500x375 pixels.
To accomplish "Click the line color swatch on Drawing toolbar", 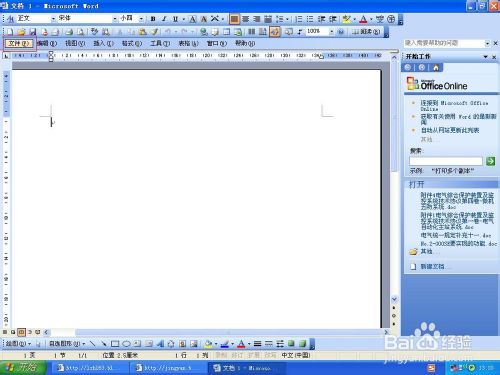I will 225,344.
